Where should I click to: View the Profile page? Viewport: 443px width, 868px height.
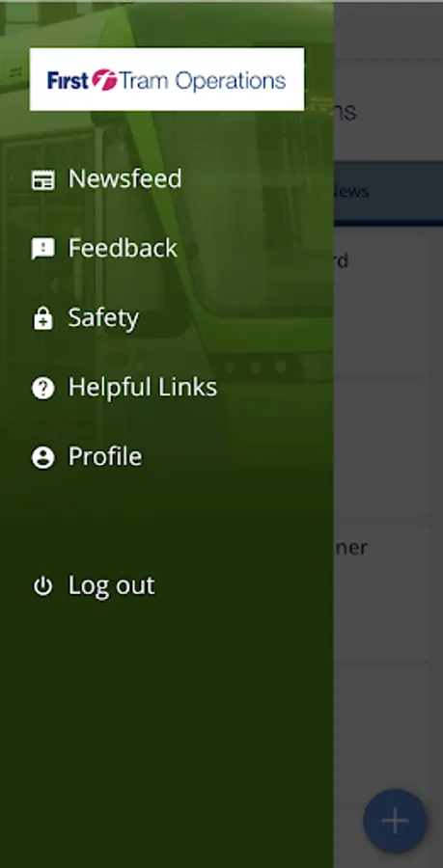[x=87, y=457]
